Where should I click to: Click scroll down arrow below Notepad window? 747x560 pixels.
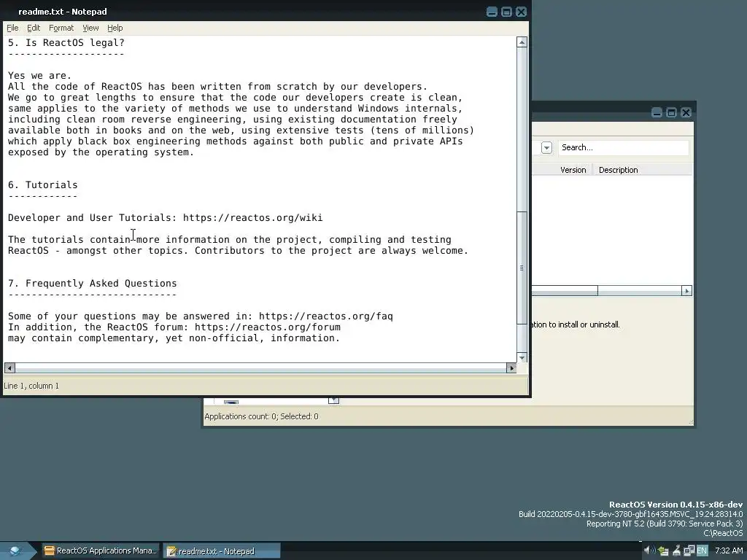[333, 400]
